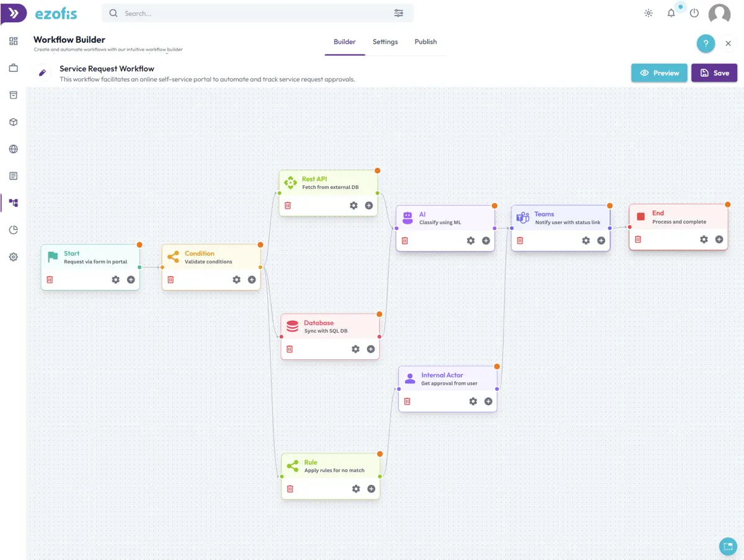Open settings gear on Teams node
Viewport: 744px width, 560px height.
click(586, 240)
